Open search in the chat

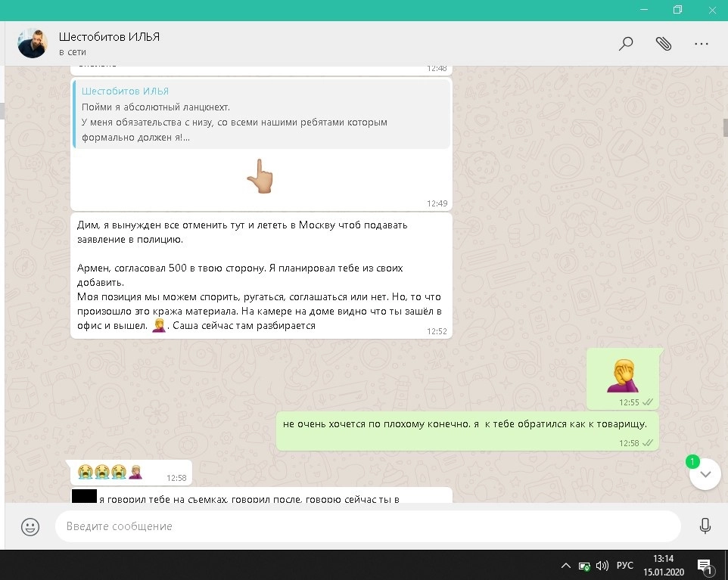coord(626,44)
